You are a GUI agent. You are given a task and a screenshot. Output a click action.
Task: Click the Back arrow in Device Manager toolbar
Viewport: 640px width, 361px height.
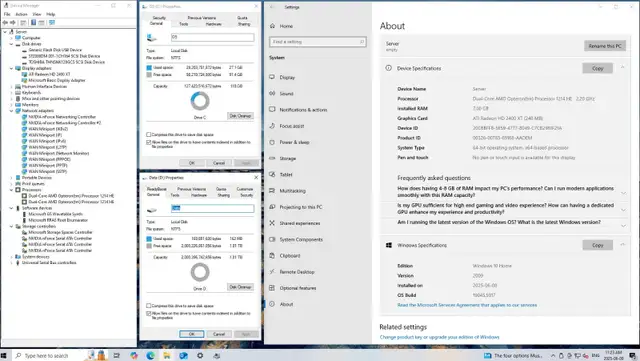5,22
